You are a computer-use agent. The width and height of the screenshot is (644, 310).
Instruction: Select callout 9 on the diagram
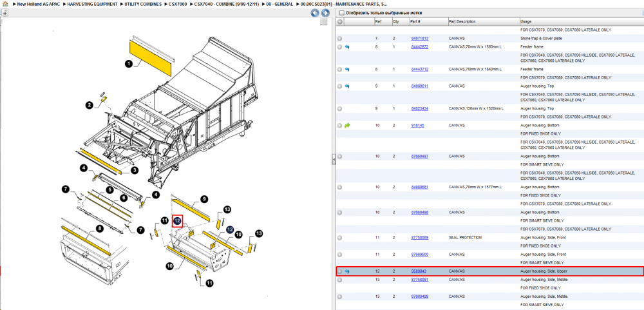(x=204, y=199)
